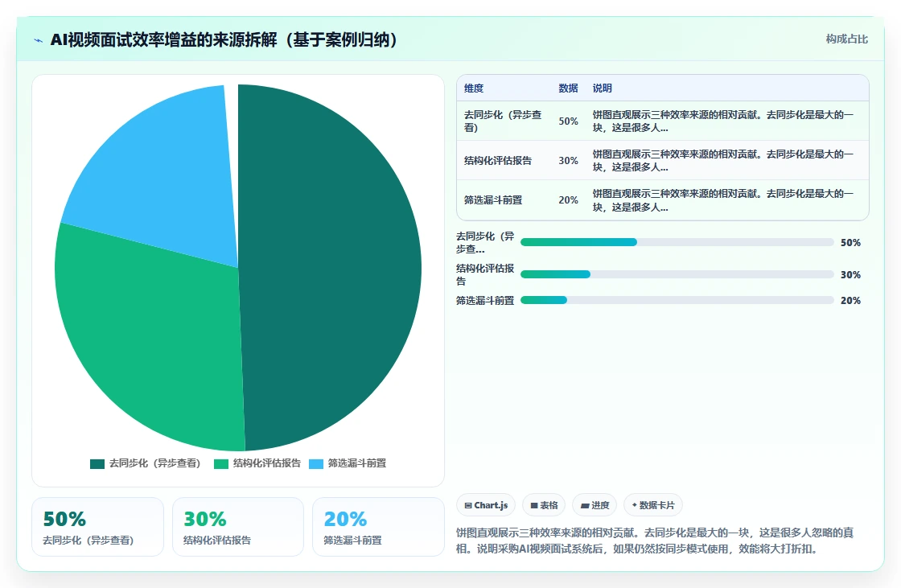Click the 结构化评估报告 30% progress bar
The height and width of the screenshot is (588, 901).
click(677, 275)
